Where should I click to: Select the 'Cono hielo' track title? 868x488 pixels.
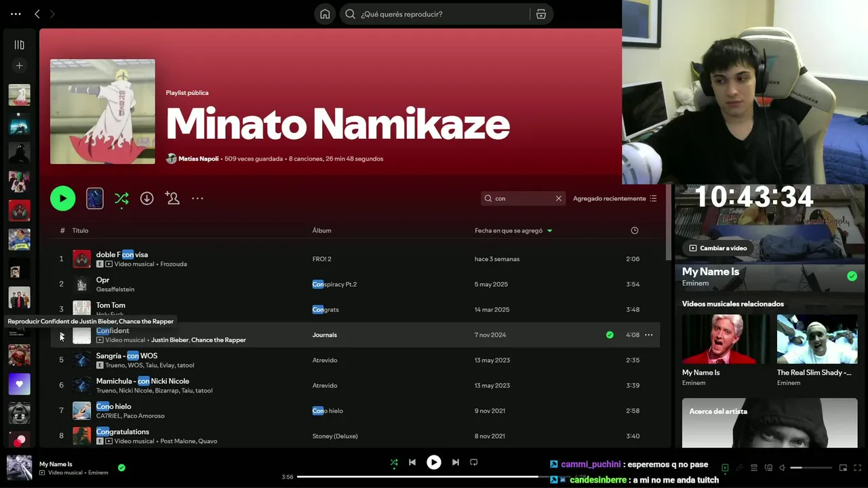point(114,407)
